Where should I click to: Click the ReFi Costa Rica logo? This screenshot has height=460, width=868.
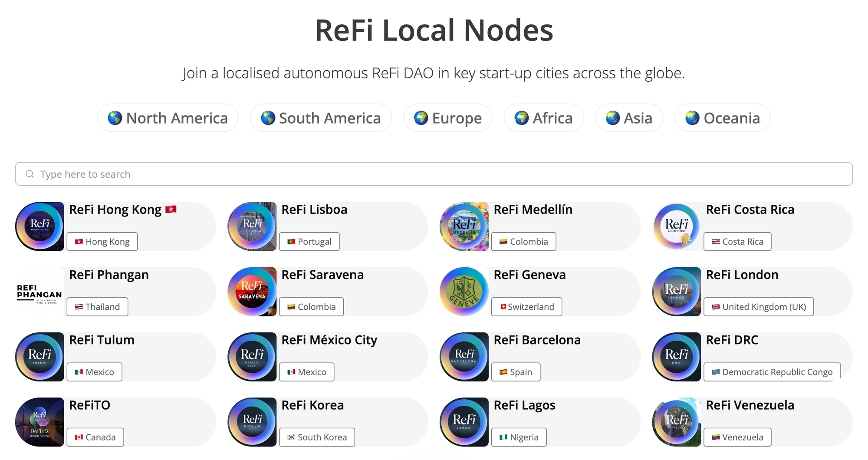point(677,227)
